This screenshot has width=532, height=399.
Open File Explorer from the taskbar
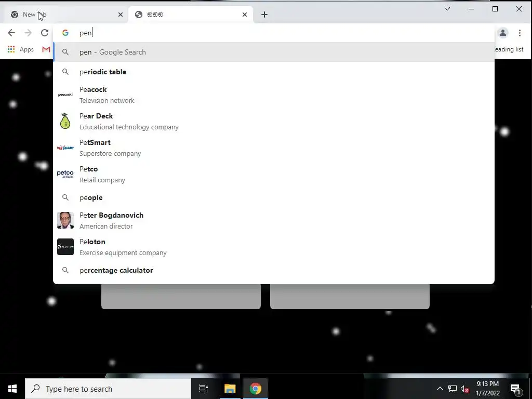[230, 389]
